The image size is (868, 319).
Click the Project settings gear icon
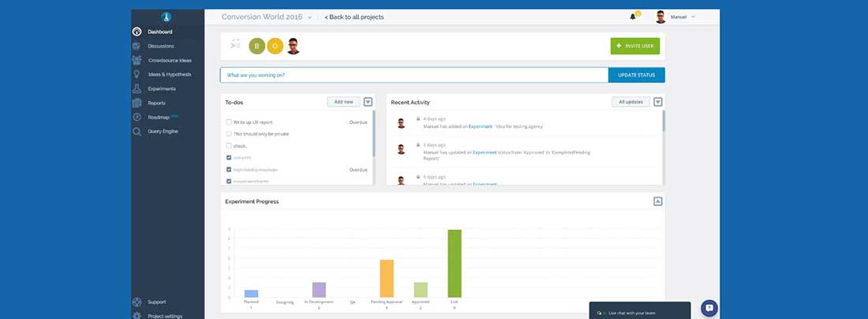point(137,316)
